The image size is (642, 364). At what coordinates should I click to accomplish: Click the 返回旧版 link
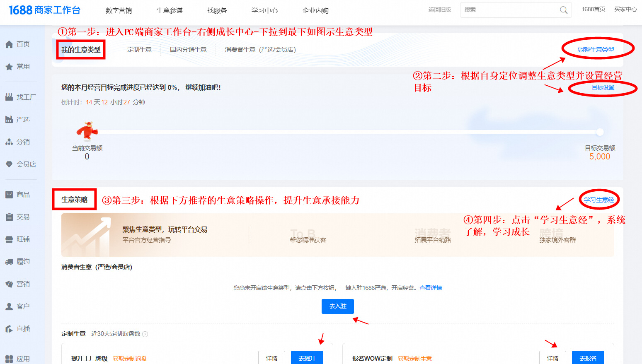[x=440, y=10]
